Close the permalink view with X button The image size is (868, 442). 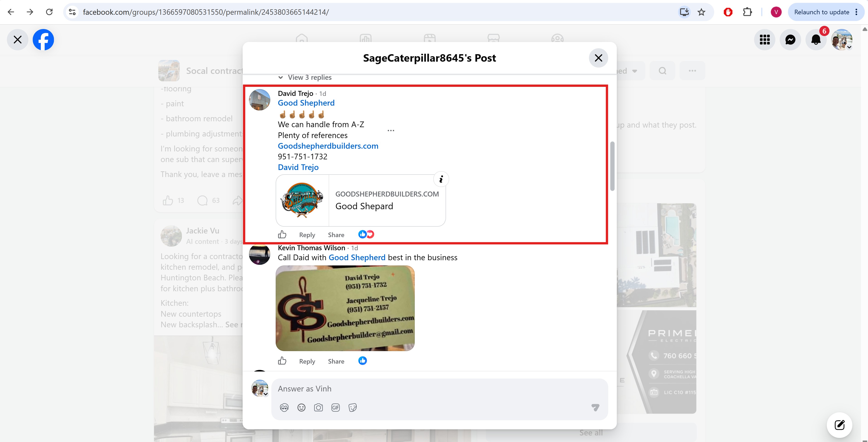pyautogui.click(x=17, y=40)
